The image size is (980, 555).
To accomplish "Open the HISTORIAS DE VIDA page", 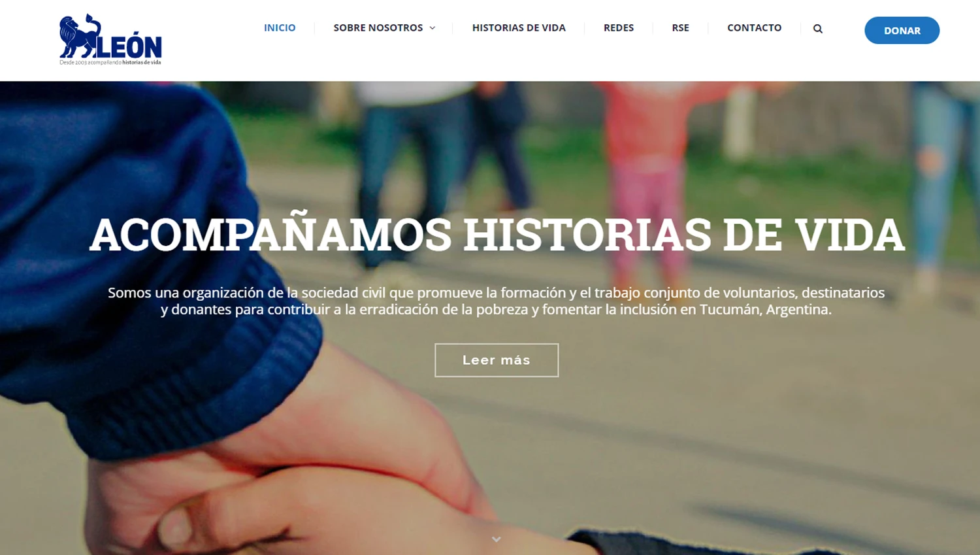I will coord(519,27).
